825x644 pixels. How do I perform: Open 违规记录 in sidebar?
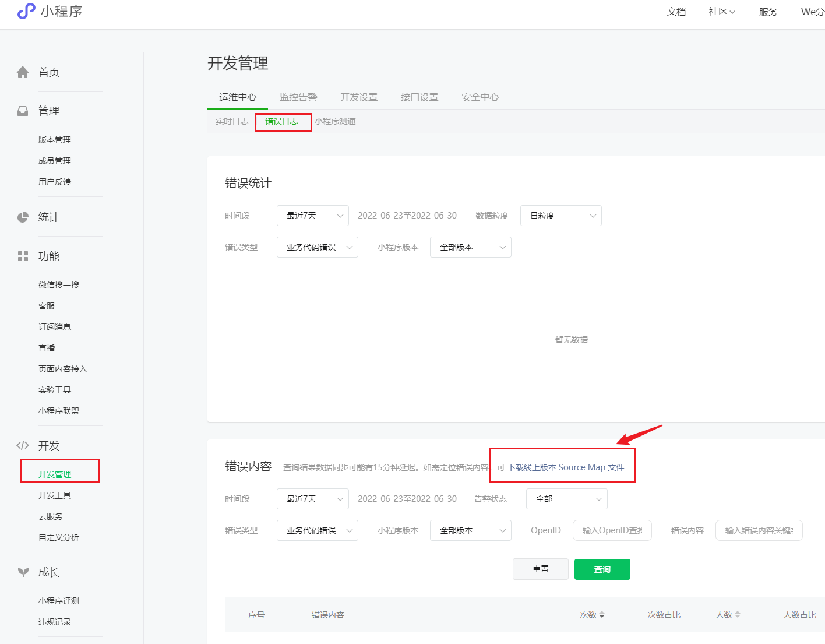click(55, 622)
